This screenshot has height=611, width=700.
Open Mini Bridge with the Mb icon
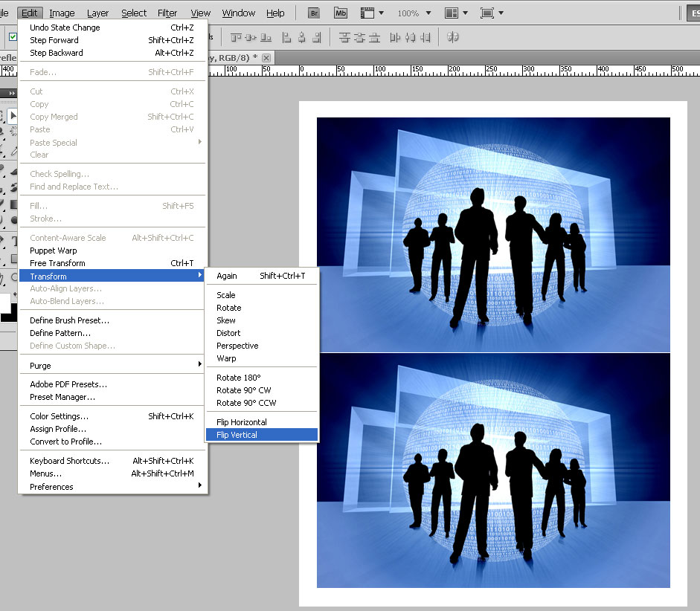point(341,13)
